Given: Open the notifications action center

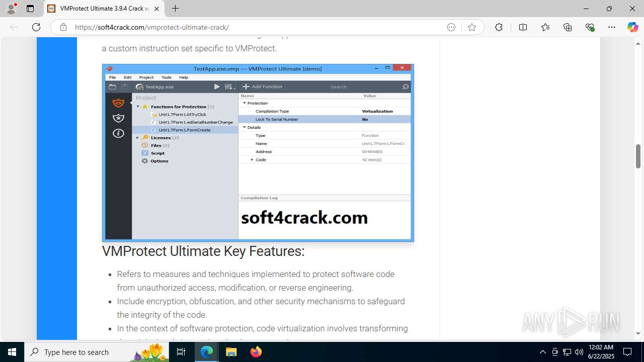Looking at the screenshot, I should (627, 352).
